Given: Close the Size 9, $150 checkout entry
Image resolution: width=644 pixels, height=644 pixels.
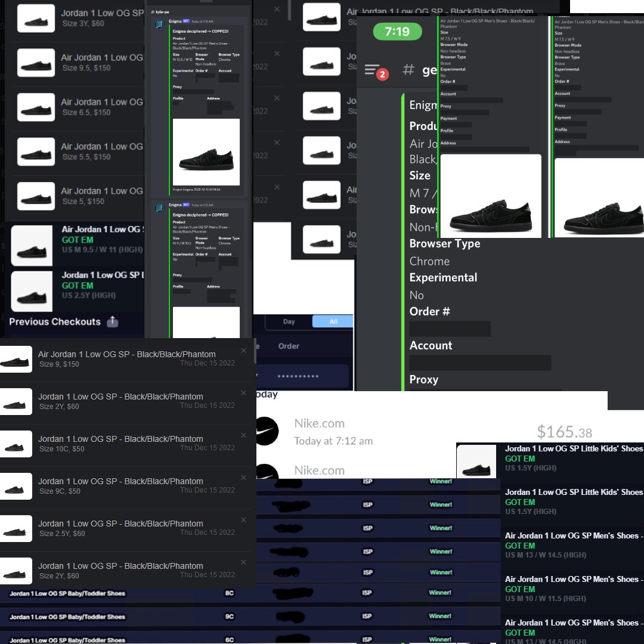Looking at the screenshot, I should (x=243, y=351).
